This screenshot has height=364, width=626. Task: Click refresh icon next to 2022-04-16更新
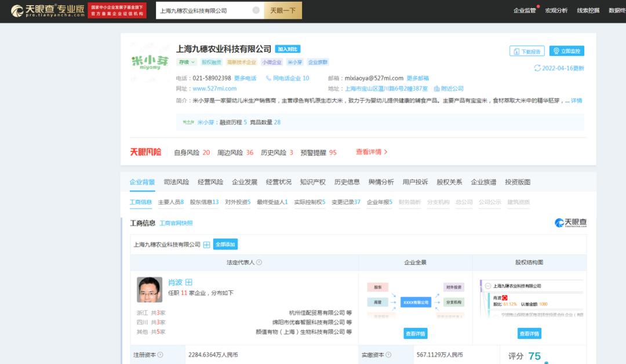point(536,68)
